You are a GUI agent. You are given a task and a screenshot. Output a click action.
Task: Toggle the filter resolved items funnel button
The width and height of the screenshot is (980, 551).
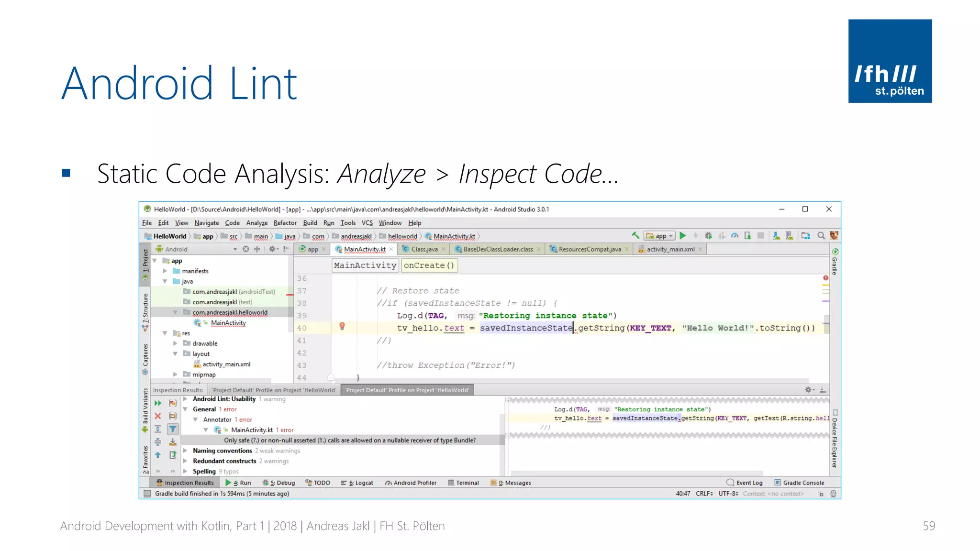173,429
